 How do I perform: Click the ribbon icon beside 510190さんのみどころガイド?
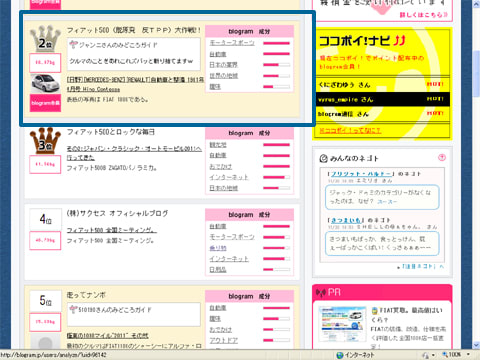[x=74, y=309]
